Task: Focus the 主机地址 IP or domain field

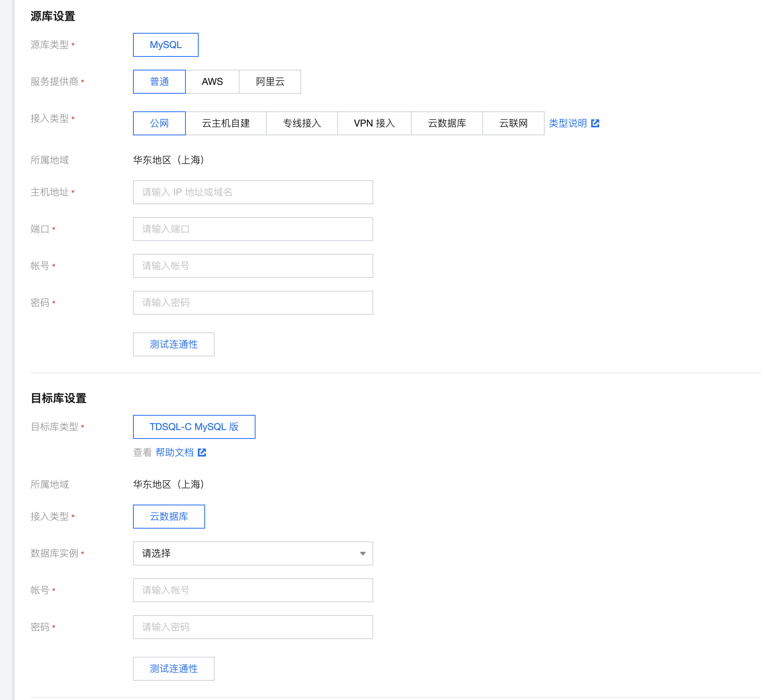Action: pyautogui.click(x=253, y=192)
